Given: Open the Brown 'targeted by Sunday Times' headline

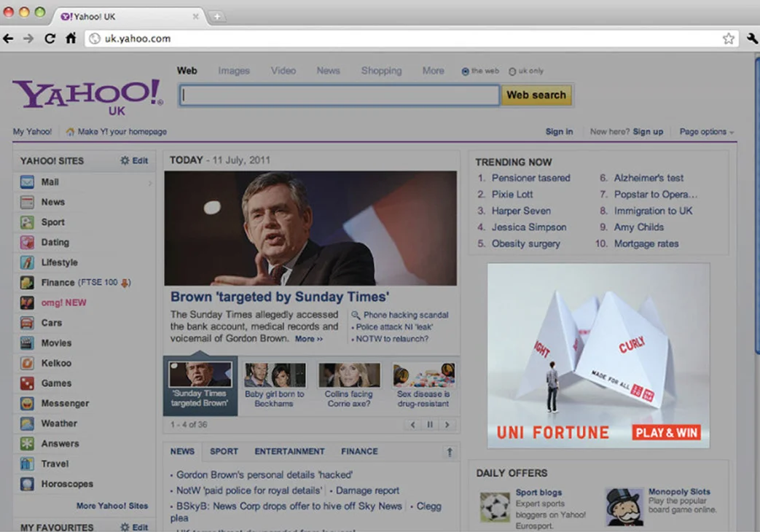Looking at the screenshot, I should coord(280,297).
